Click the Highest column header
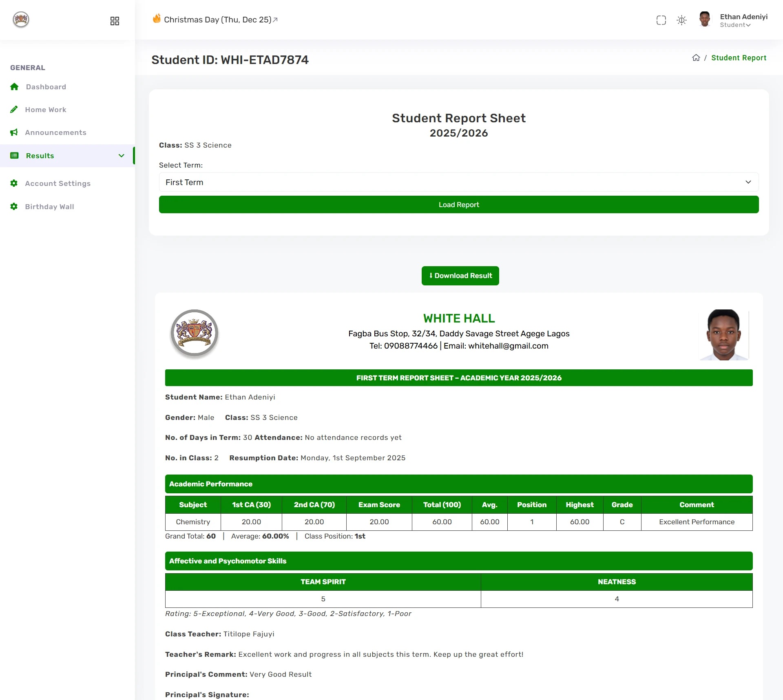This screenshot has height=700, width=783. click(580, 505)
